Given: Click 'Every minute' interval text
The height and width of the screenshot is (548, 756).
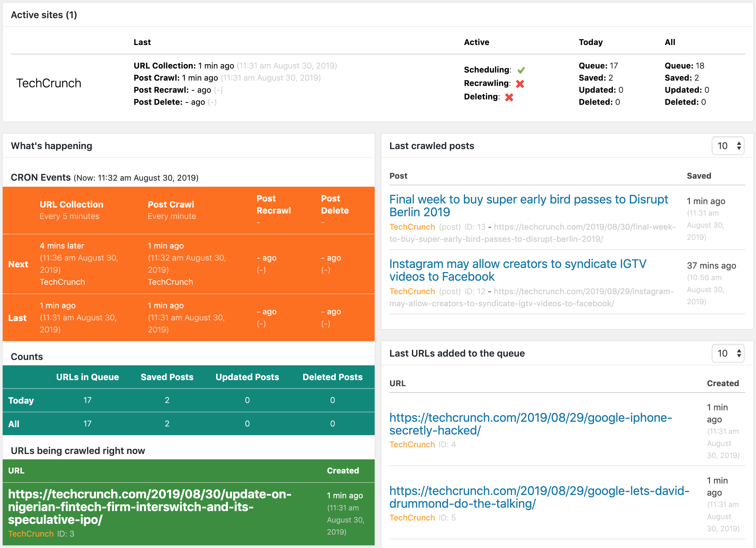Looking at the screenshot, I should [x=172, y=216].
